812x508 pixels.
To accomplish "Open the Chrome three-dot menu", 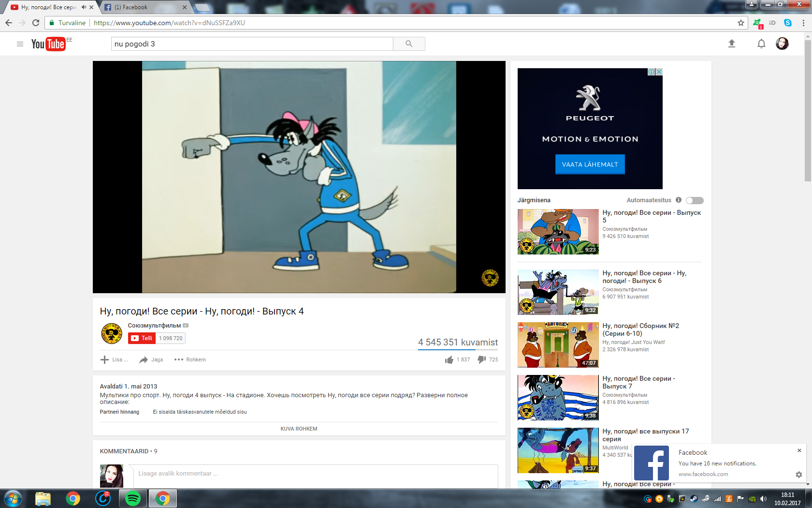I will (803, 23).
